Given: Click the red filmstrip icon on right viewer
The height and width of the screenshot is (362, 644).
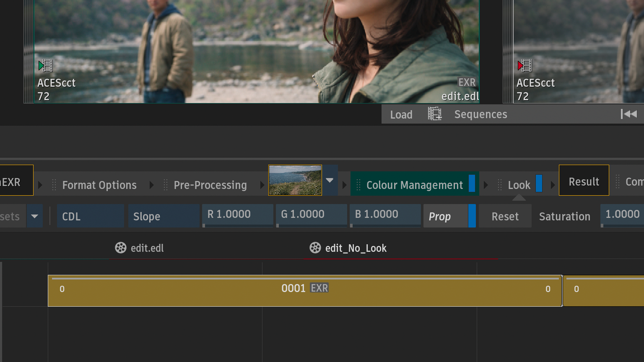Looking at the screenshot, I should 525,65.
